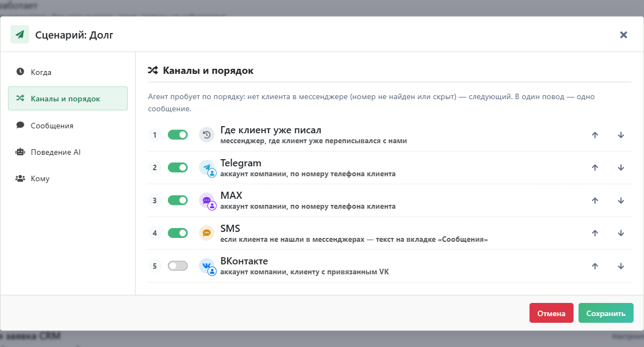Turn off the SMS channel switch
644x347 pixels.
tap(178, 233)
